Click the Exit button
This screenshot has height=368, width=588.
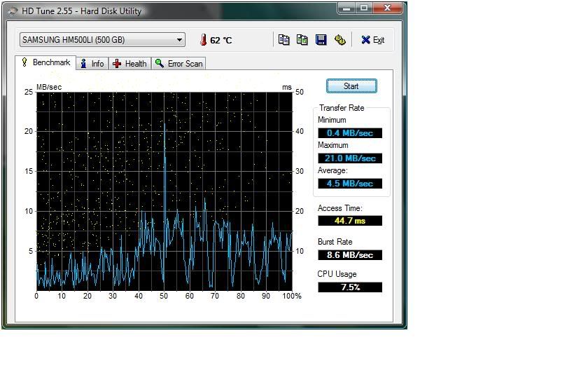[372, 40]
